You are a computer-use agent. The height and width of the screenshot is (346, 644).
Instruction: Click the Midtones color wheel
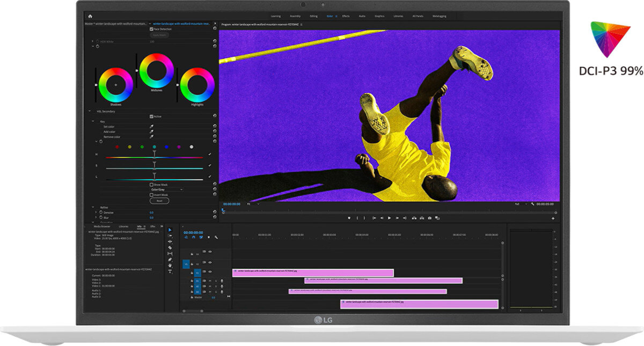coord(157,70)
